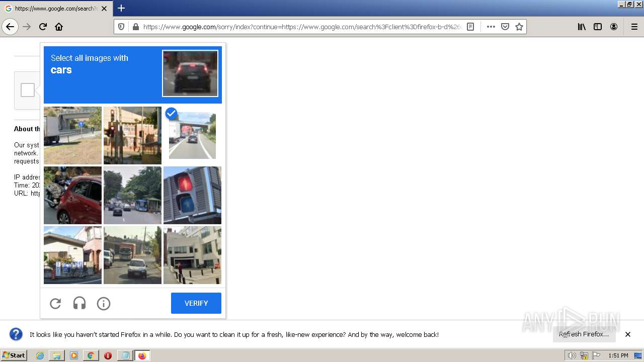This screenshot has height=362, width=644.
Task: Select the white house tile
Action: [x=72, y=255]
